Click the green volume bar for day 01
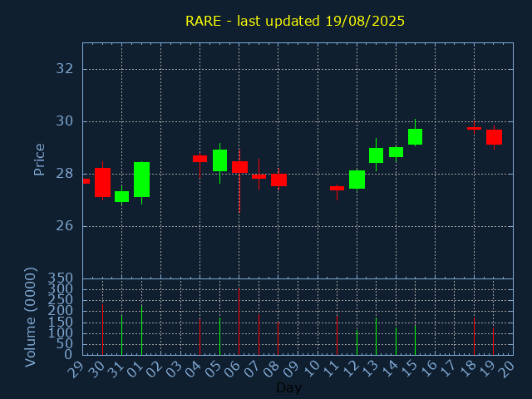 coord(142,329)
